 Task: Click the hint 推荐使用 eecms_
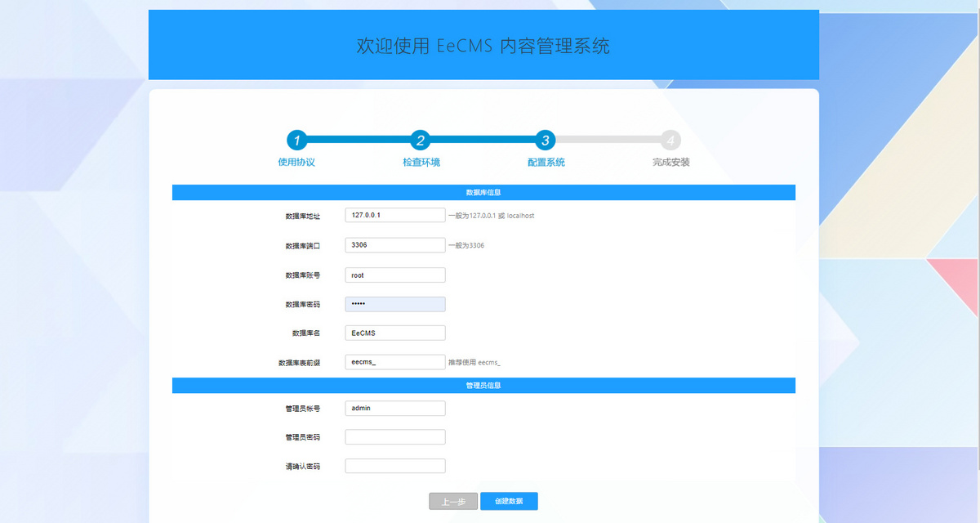474,362
